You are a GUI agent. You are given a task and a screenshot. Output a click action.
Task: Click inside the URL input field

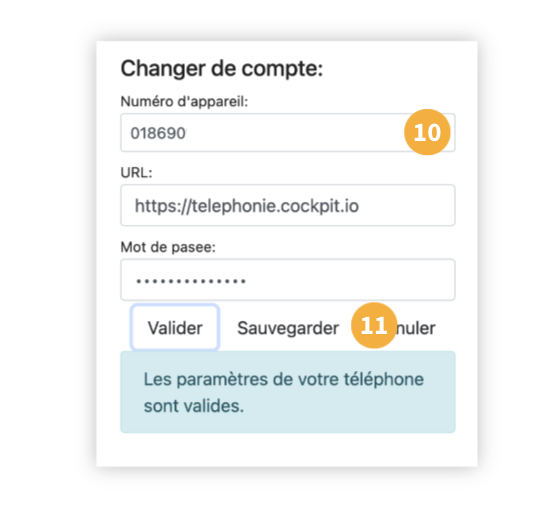pyautogui.click(x=288, y=205)
